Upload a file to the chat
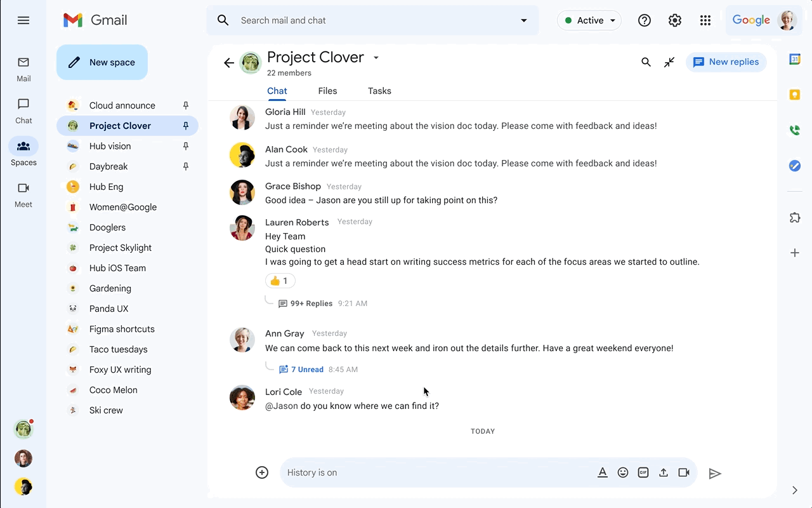Viewport: 812px width, 508px height. (663, 472)
